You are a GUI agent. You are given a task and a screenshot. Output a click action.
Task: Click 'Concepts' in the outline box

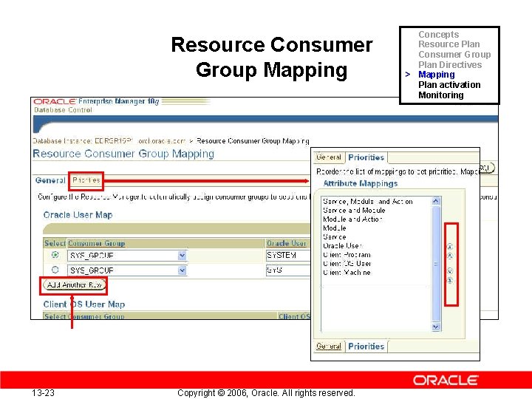click(x=438, y=34)
